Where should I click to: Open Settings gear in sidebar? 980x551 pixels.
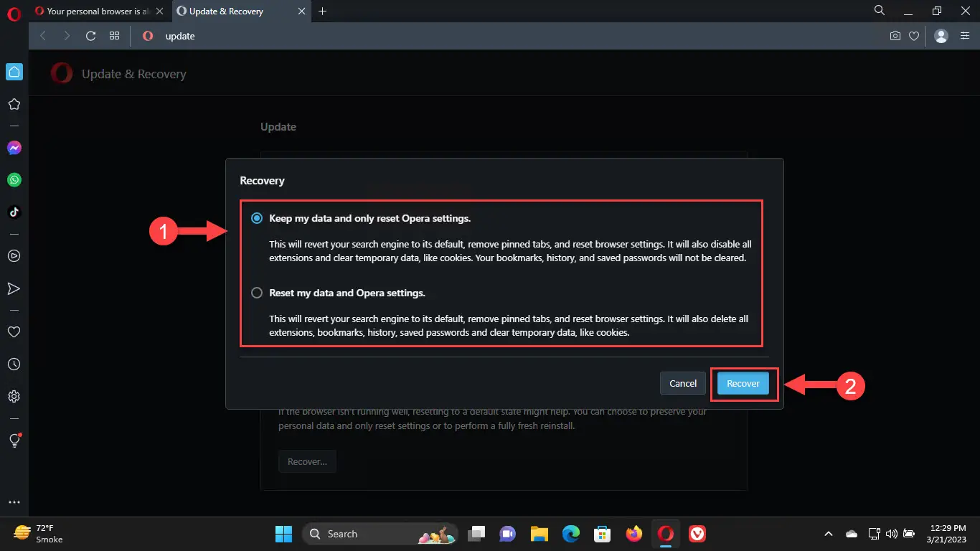tap(14, 396)
